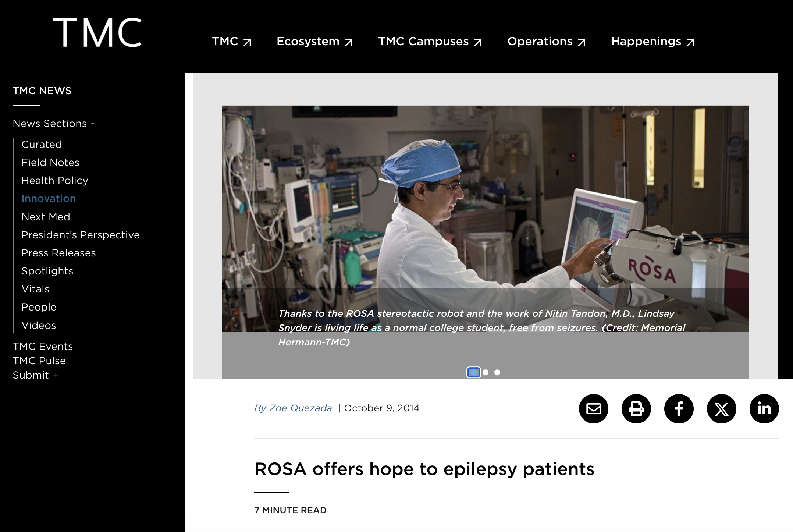This screenshot has height=532, width=793.
Task: Collapse the News Sections list
Action: [54, 123]
